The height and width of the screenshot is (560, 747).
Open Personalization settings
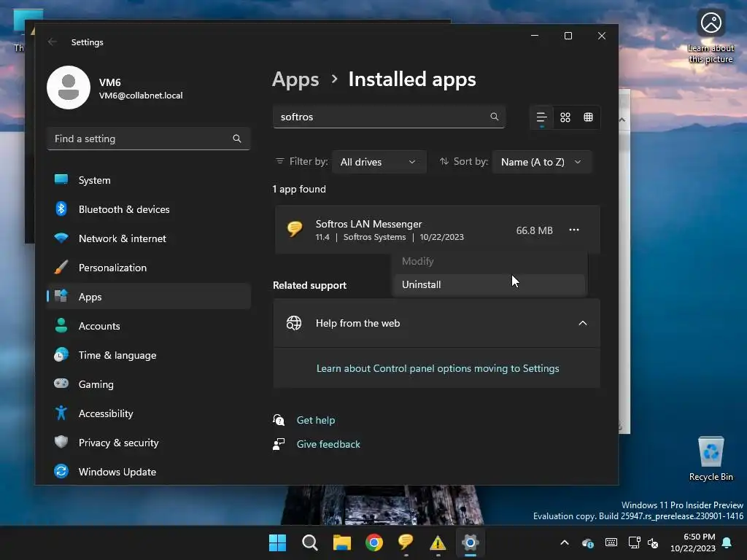149,268
